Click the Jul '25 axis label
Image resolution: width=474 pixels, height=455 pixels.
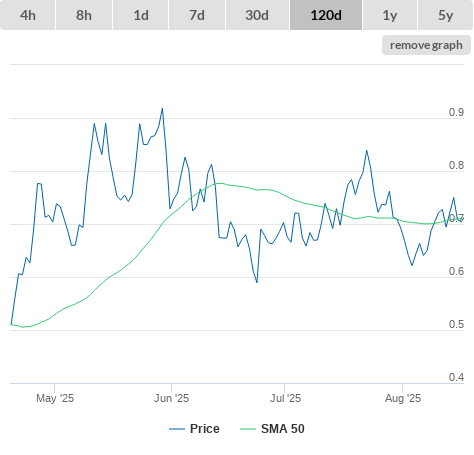point(285,398)
